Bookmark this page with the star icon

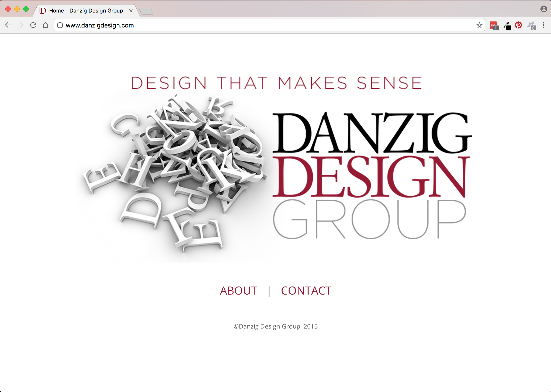pyautogui.click(x=479, y=25)
